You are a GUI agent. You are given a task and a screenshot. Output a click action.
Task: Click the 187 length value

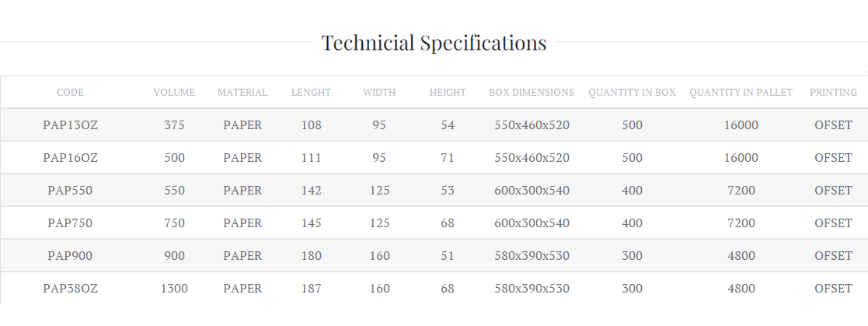(311, 289)
